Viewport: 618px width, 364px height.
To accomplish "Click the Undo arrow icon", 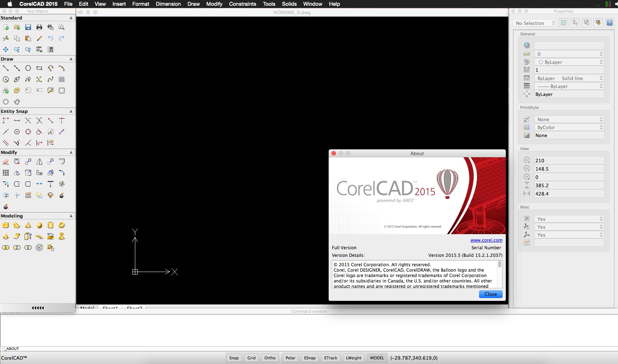I will pos(51,38).
